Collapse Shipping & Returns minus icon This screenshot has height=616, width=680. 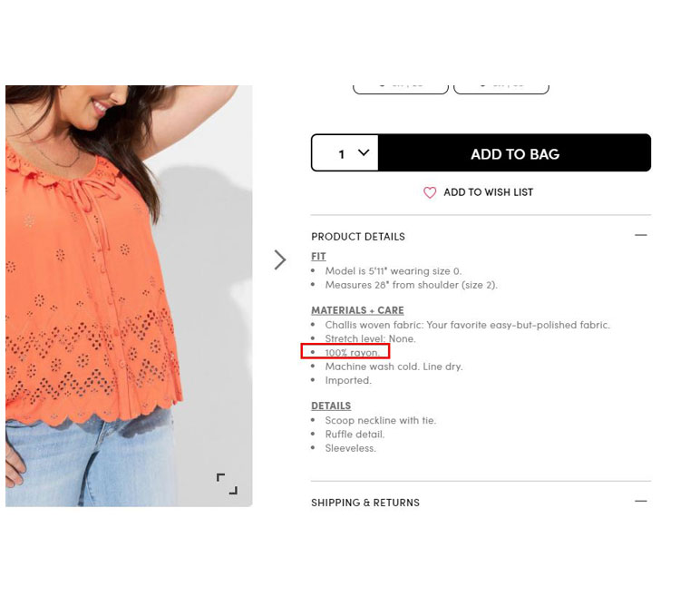[640, 501]
